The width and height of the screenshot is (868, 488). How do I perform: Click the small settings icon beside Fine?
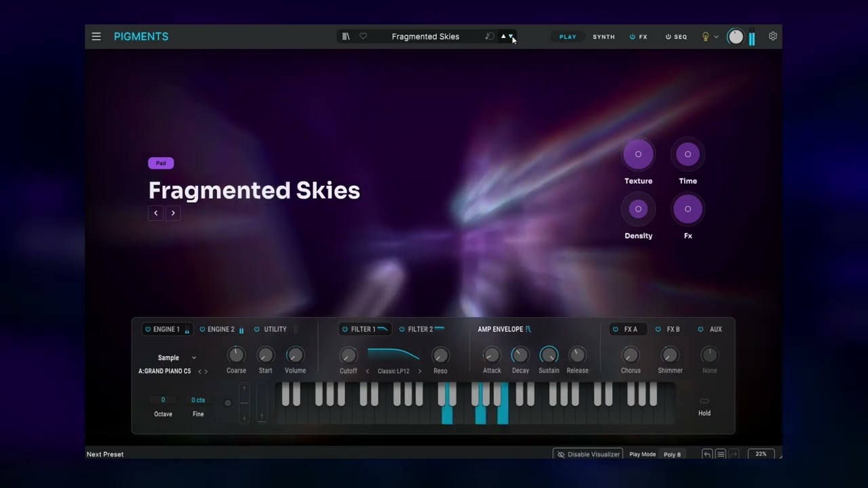click(228, 403)
